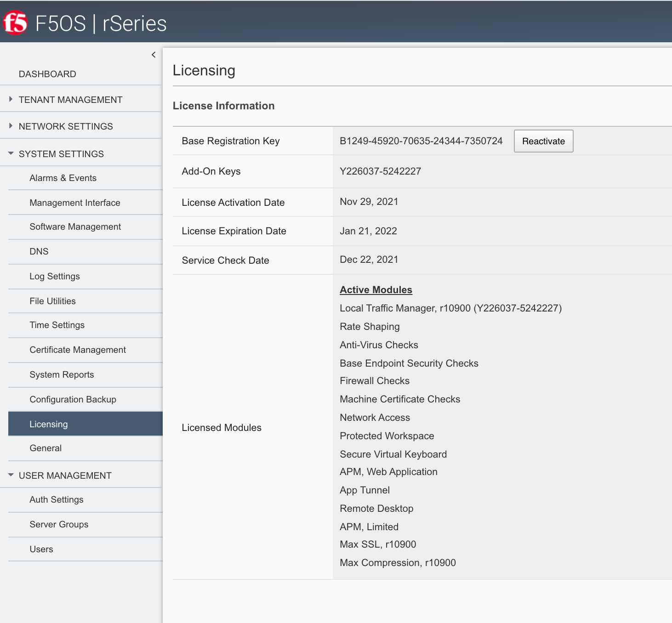Click APM, Web Application module

388,472
